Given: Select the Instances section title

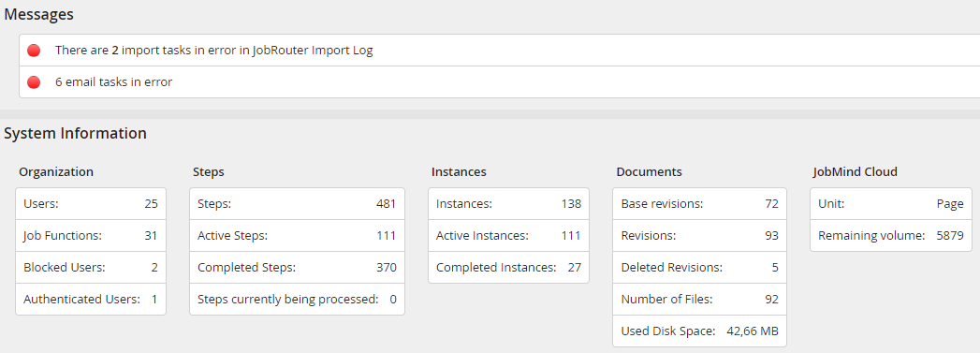Looking at the screenshot, I should [x=459, y=171].
